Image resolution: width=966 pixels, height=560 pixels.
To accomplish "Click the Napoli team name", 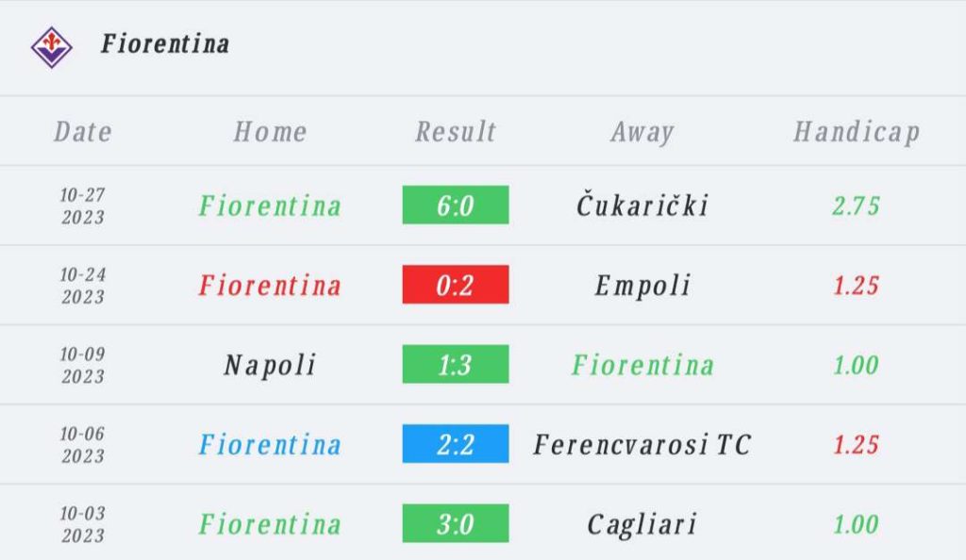I will click(270, 366).
